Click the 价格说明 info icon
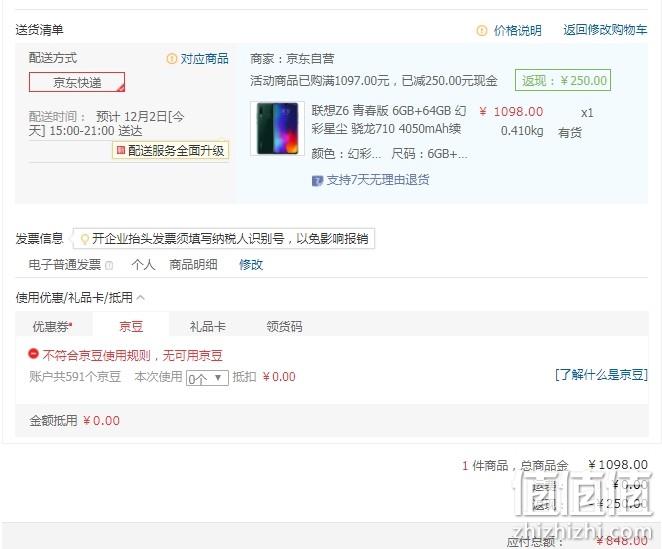This screenshot has width=662, height=549. click(x=481, y=30)
